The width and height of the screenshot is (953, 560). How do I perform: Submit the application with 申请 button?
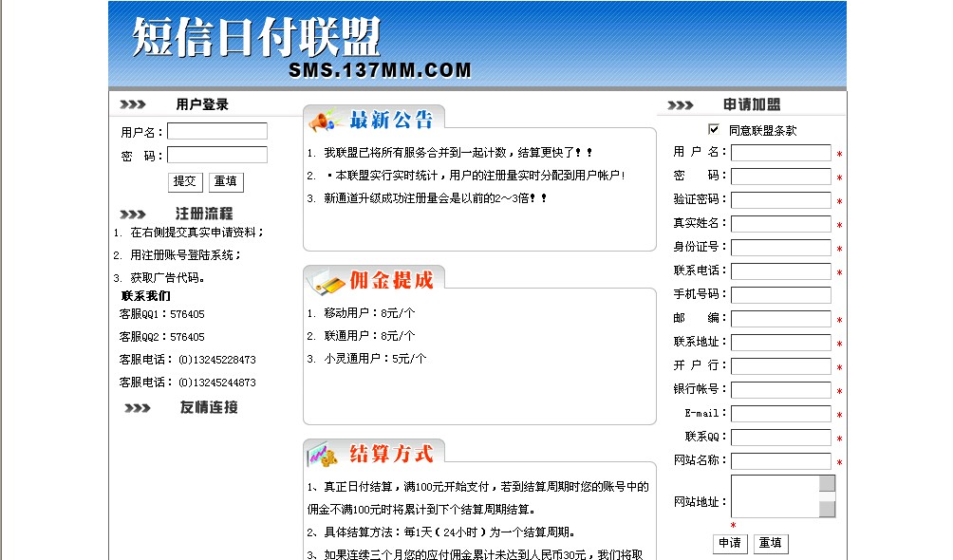(x=729, y=544)
